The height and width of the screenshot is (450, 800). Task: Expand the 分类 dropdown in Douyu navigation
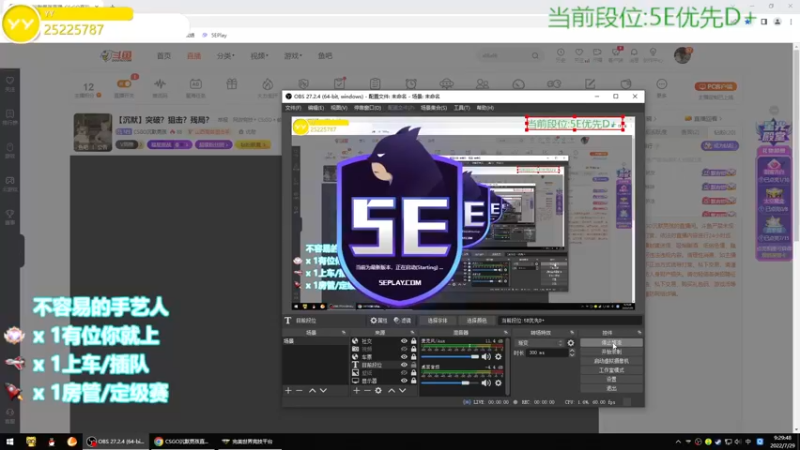click(226, 56)
